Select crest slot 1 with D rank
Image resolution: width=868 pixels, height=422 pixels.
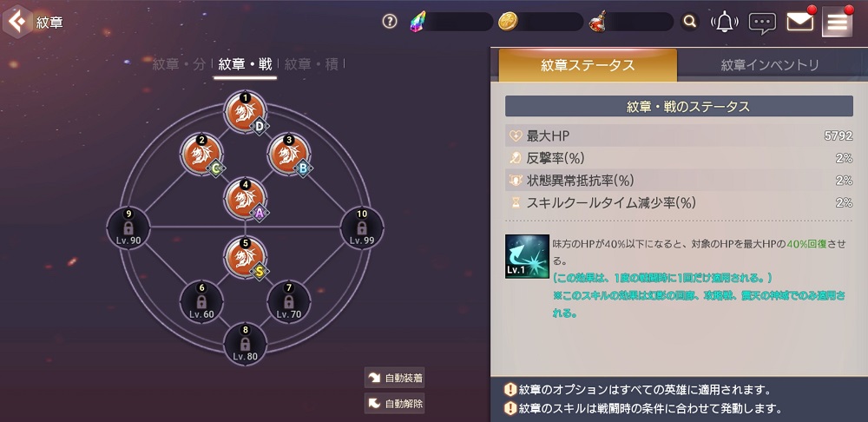pyautogui.click(x=246, y=112)
